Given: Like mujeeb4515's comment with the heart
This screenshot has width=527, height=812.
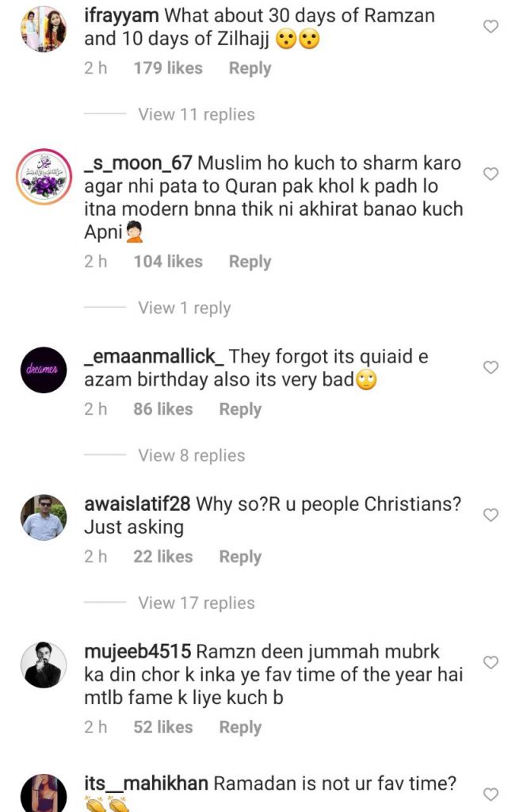Looking at the screenshot, I should (491, 662).
